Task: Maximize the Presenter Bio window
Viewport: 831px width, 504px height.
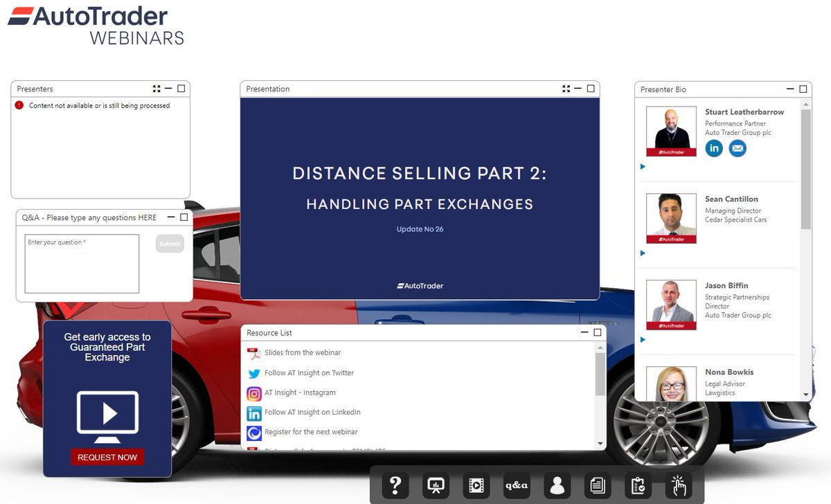Action: 803,89
